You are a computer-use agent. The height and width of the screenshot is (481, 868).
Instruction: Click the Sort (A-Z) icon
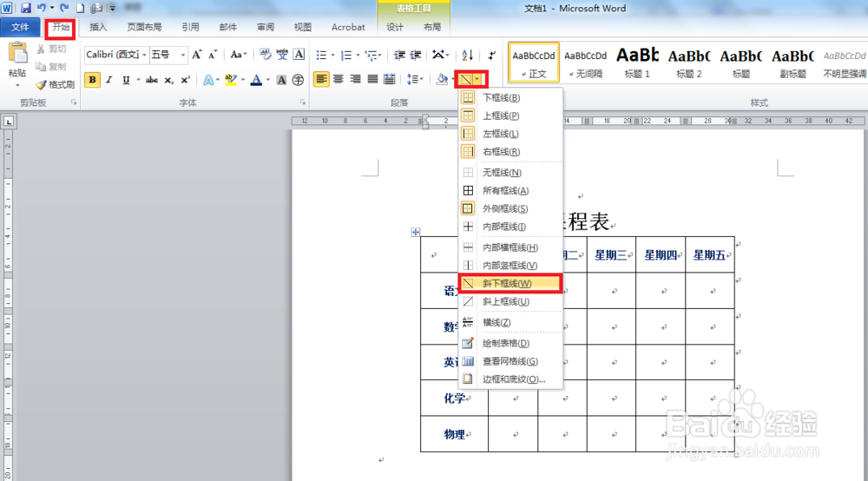point(467,55)
